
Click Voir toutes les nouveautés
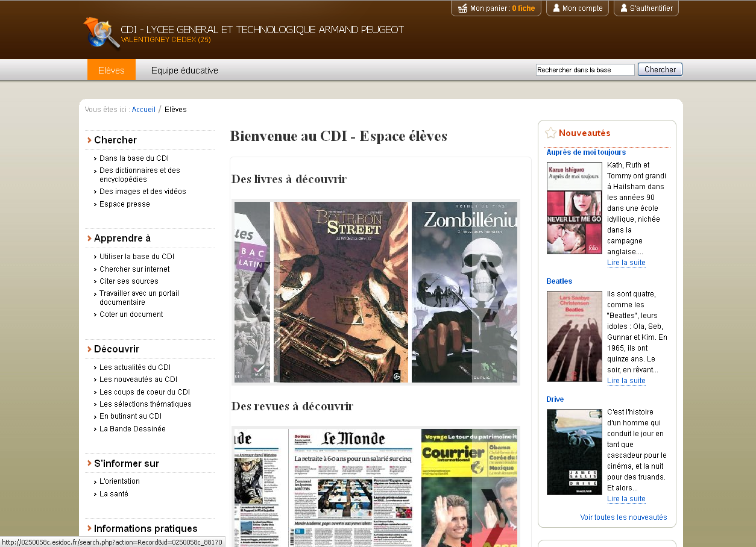(x=624, y=517)
